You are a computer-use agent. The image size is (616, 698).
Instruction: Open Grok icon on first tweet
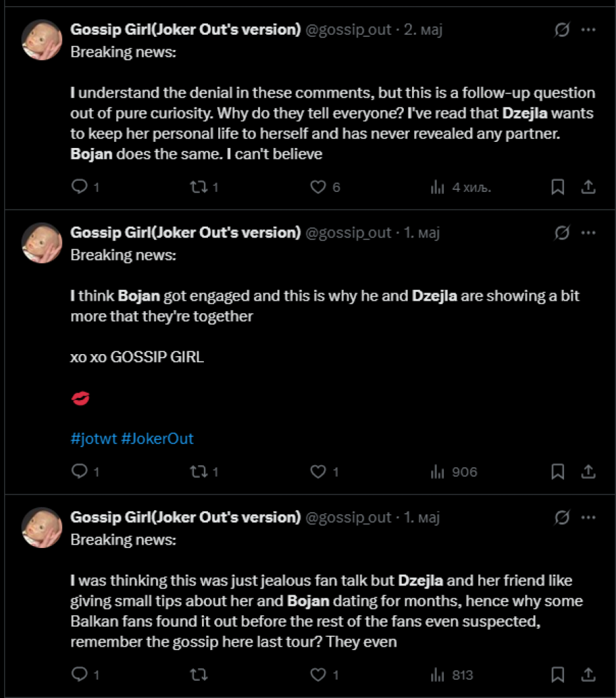pyautogui.click(x=561, y=30)
